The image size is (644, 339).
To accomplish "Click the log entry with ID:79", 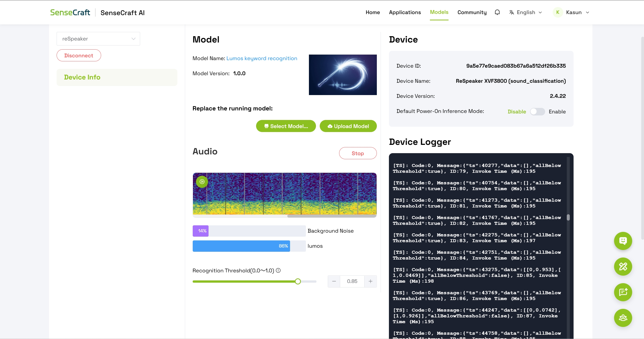I will (477, 168).
